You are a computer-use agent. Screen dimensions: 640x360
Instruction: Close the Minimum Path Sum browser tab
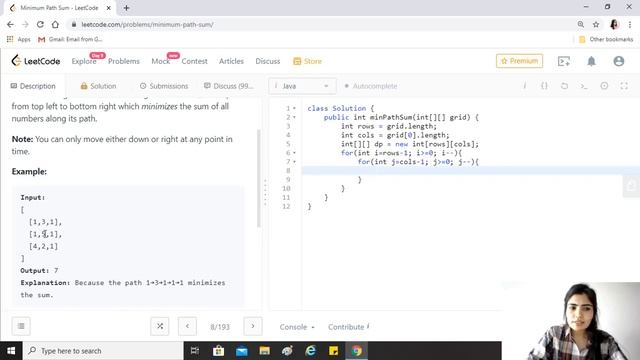tap(109, 8)
